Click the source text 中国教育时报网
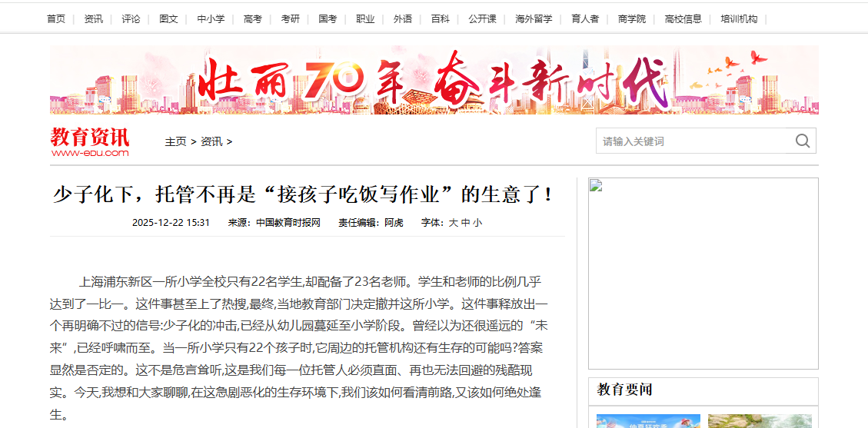This screenshot has width=868, height=428. pyautogui.click(x=288, y=223)
